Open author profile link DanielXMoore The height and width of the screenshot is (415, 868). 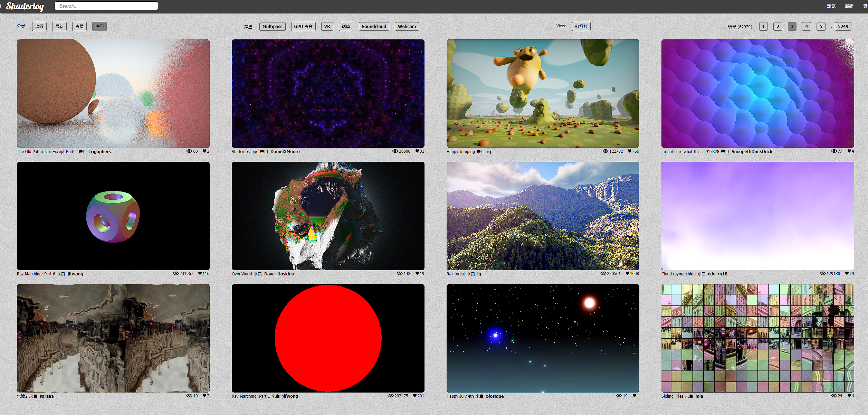285,152
